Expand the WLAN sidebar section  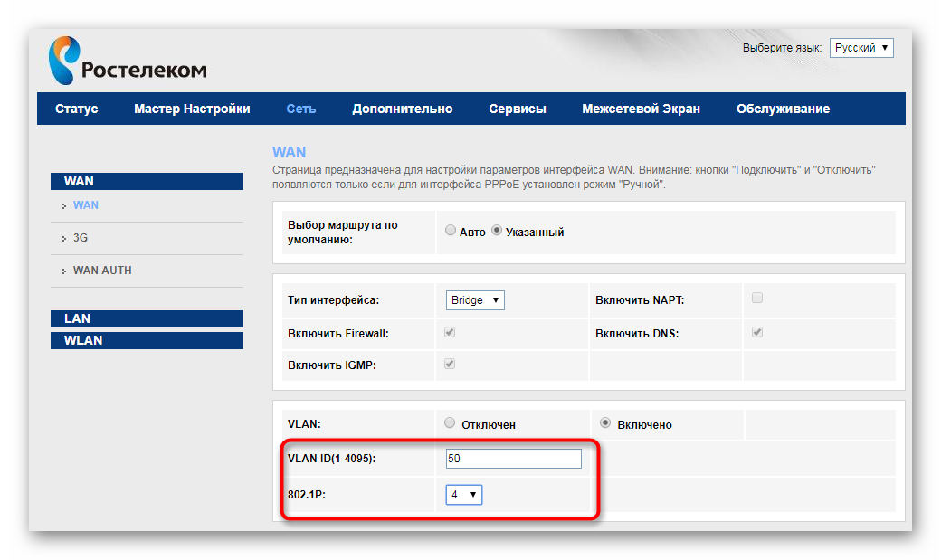tap(147, 340)
